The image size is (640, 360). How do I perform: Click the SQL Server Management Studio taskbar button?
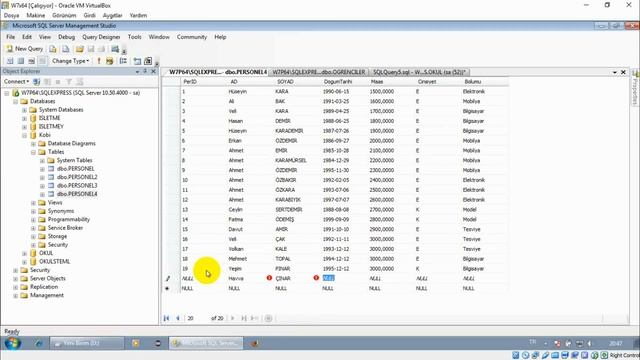point(206,343)
